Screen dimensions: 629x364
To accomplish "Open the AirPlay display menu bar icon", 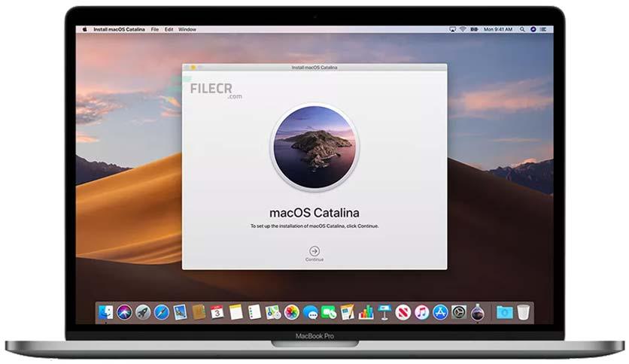I will click(452, 29).
